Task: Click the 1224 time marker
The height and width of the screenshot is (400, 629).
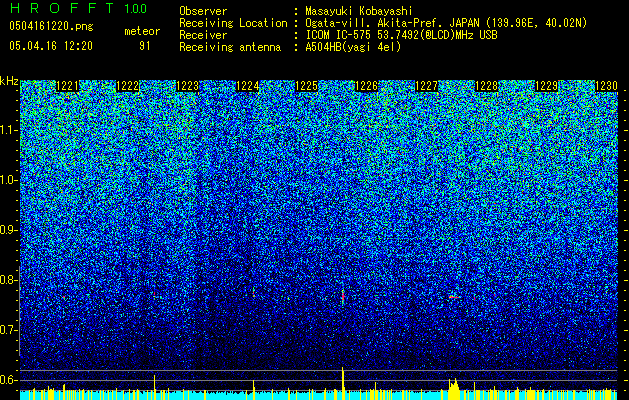Action: click(247, 86)
